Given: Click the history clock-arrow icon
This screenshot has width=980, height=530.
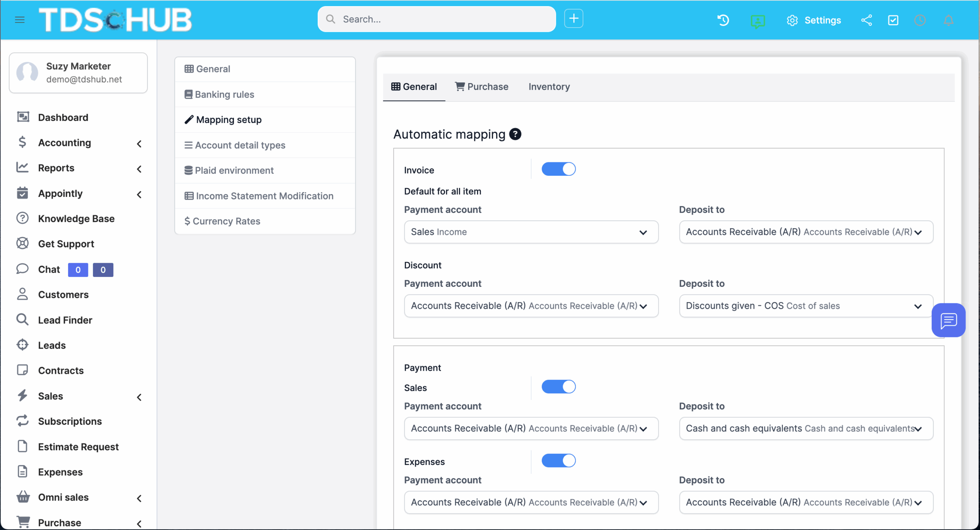Looking at the screenshot, I should [x=723, y=20].
